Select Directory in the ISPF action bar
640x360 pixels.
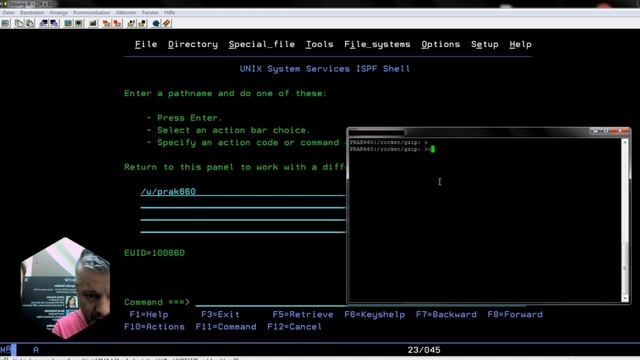pos(193,44)
